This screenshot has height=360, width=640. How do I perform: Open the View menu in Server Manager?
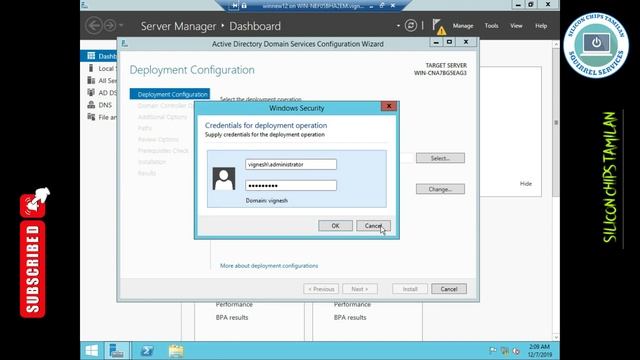coord(516,26)
